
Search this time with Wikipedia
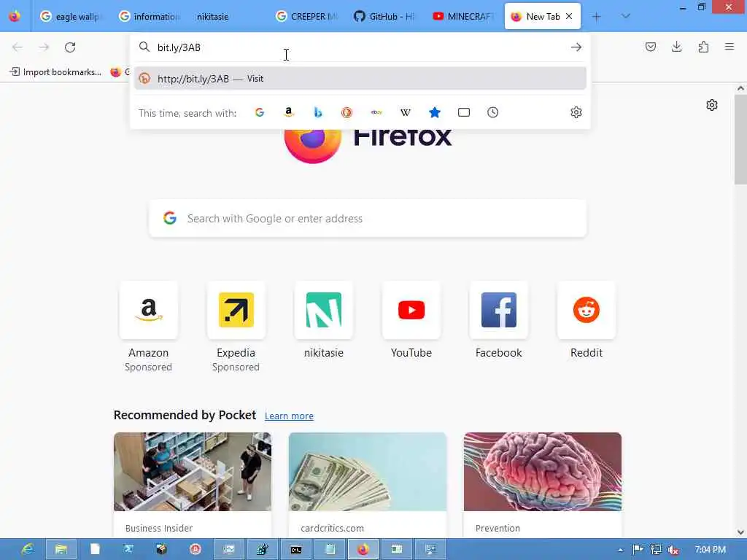pos(406,112)
